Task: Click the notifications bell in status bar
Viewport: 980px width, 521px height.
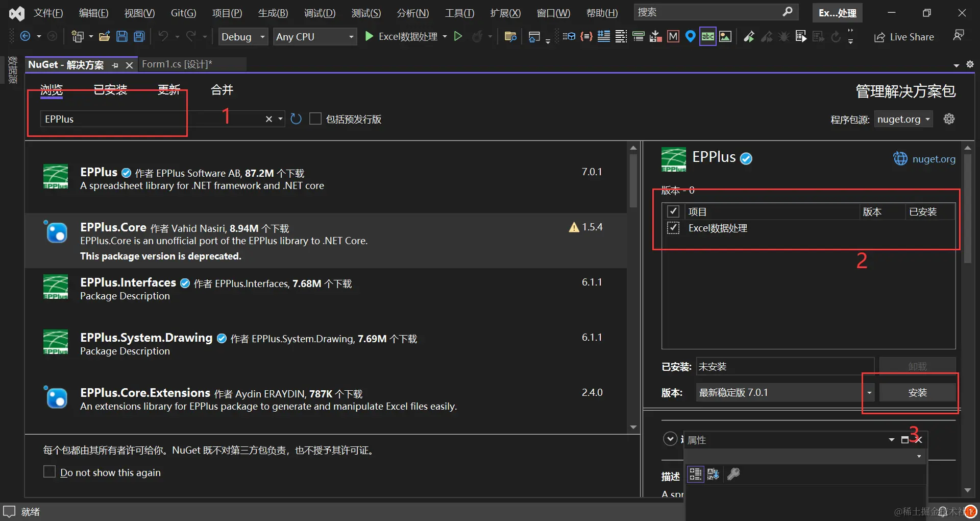Action: (x=943, y=511)
